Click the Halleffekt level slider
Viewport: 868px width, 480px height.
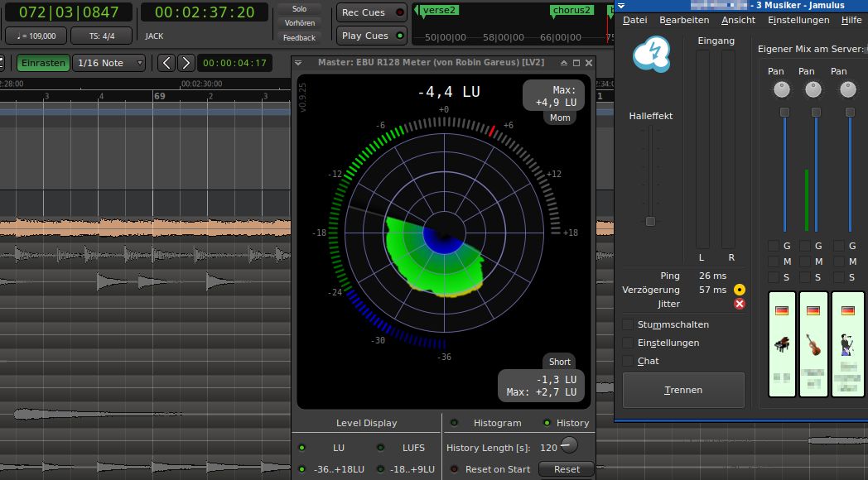point(650,221)
